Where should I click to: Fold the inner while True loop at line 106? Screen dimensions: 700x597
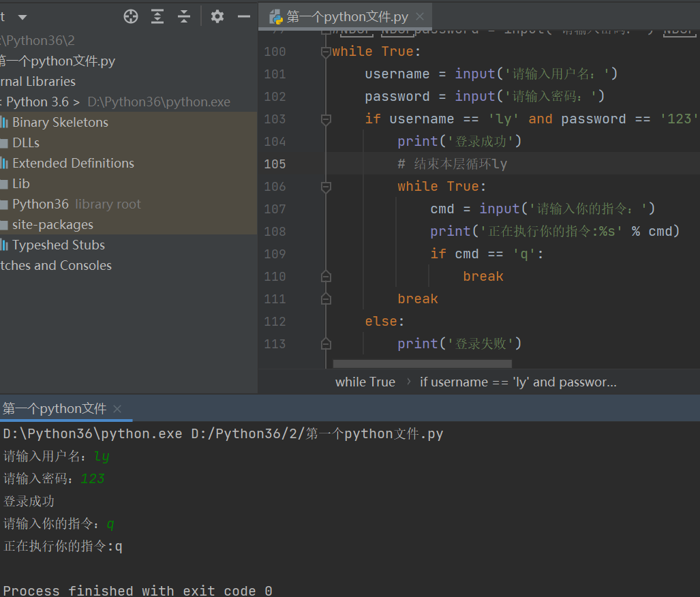pyautogui.click(x=326, y=187)
